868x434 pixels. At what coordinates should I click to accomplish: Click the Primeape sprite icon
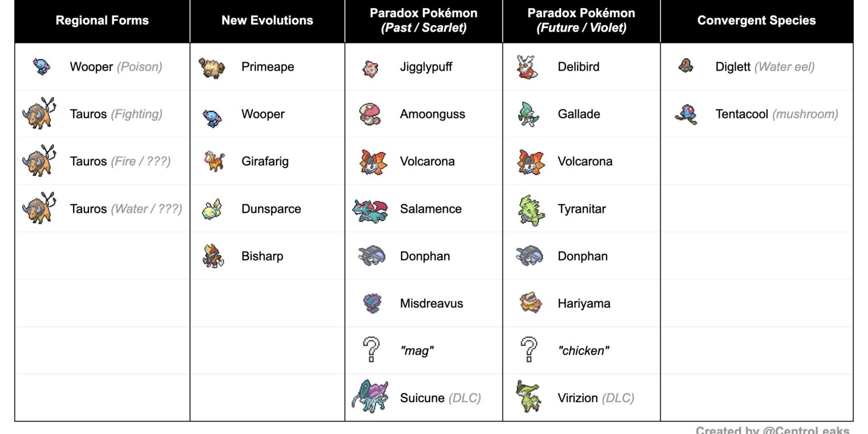pyautogui.click(x=212, y=67)
